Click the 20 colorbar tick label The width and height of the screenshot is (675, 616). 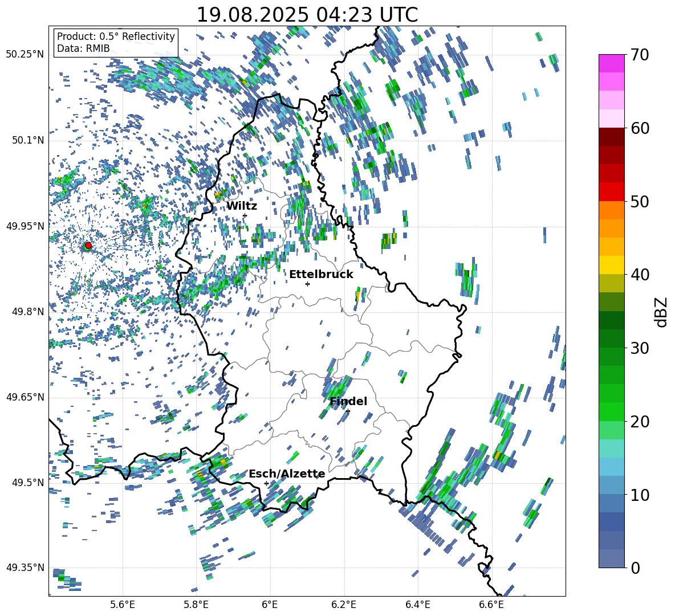640,421
